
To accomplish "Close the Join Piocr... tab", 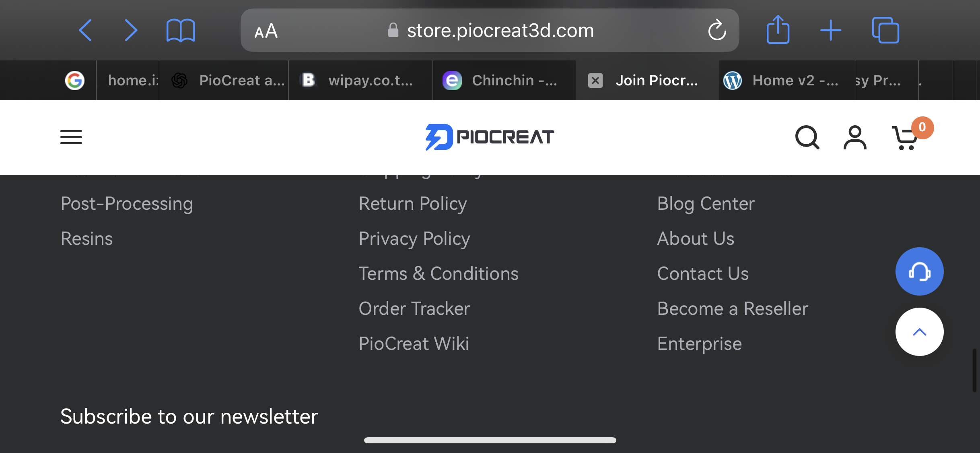I will click(595, 80).
